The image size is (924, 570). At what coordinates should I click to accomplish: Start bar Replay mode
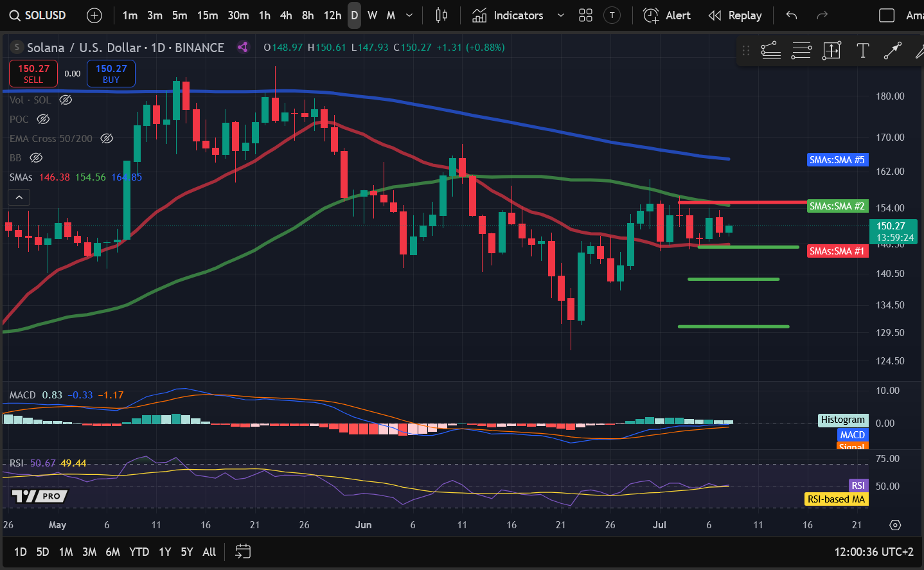click(x=734, y=15)
